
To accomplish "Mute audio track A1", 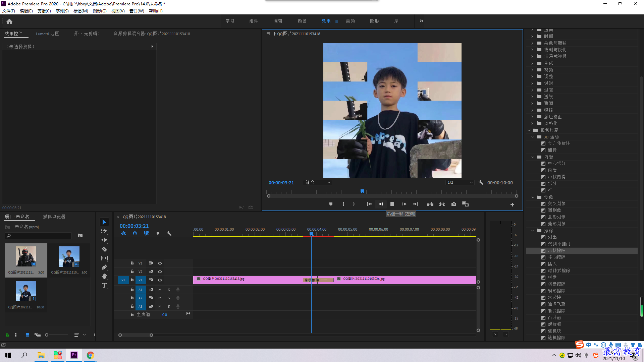I will point(160,290).
